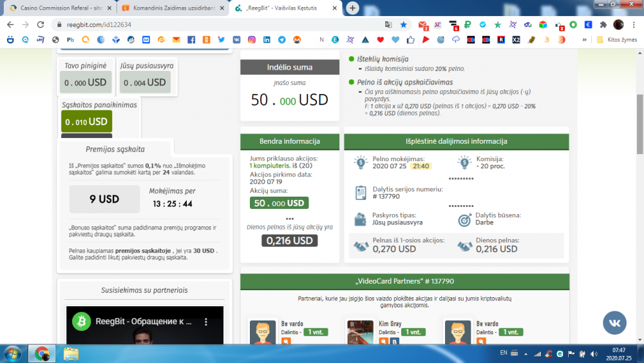
Task: Open the Facebook bookmark icon
Action: click(x=191, y=39)
